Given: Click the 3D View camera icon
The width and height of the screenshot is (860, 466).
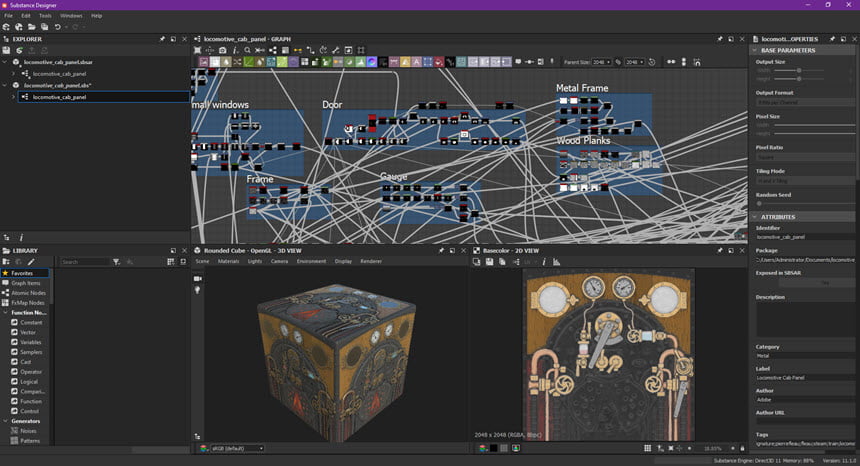Looking at the screenshot, I should [197, 279].
